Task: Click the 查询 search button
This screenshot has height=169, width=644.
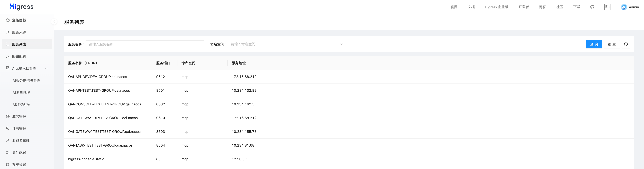Action: 594,44
